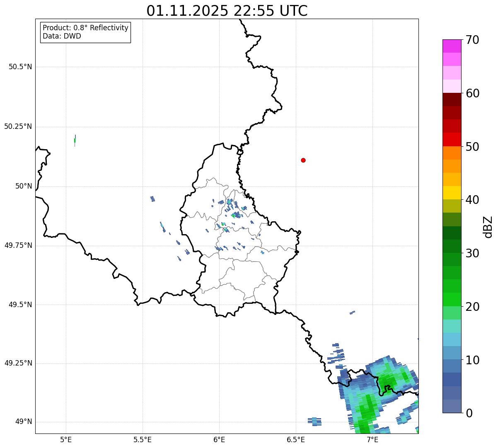This screenshot has height=448, width=498.
Task: Click the colorbar tick label 0
Action: click(x=469, y=413)
